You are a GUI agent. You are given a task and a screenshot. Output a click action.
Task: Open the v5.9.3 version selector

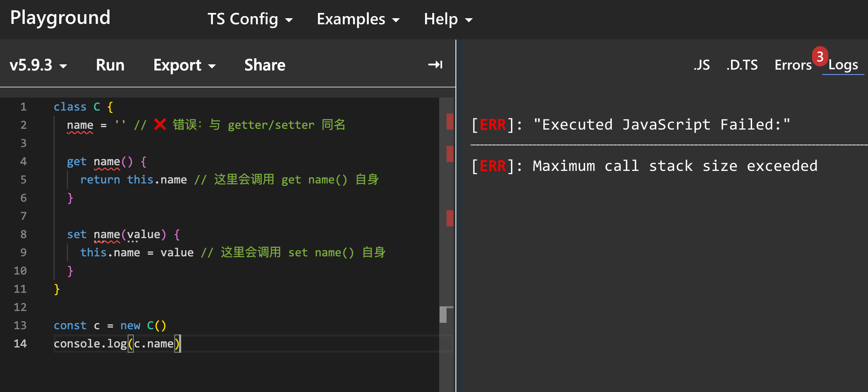click(38, 65)
